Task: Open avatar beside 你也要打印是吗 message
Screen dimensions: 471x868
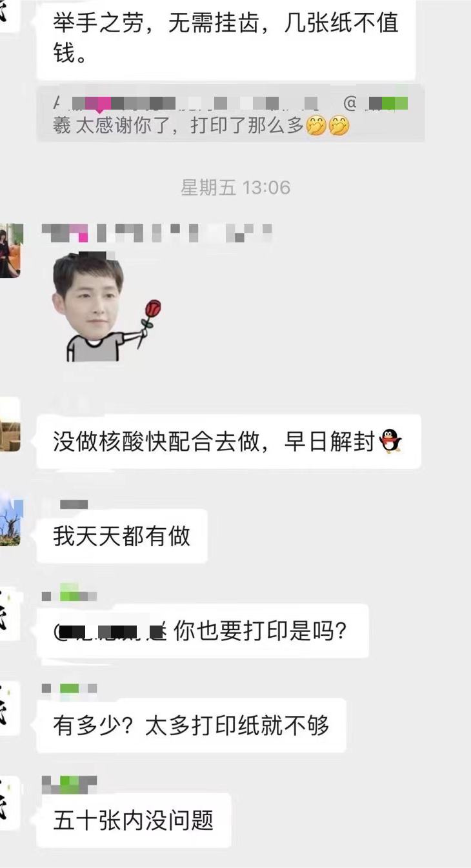Action: point(10,614)
